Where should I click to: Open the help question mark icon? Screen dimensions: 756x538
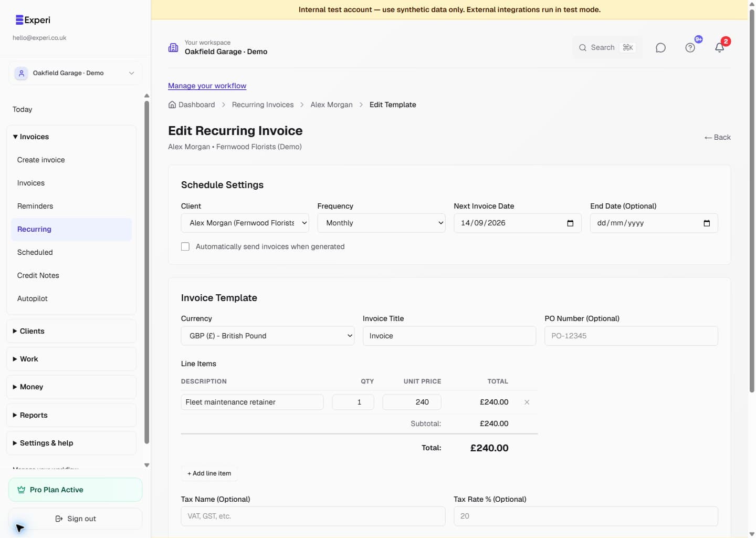pos(690,48)
